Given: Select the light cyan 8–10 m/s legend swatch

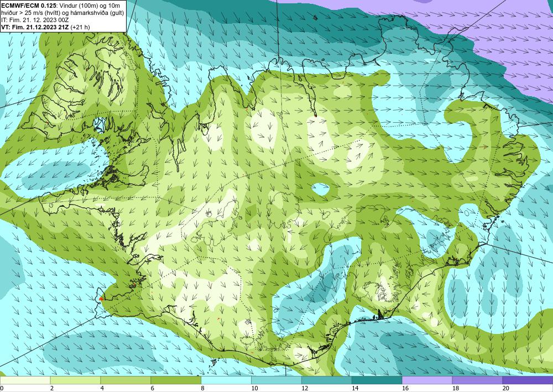Looking at the screenshot, I should coord(226,380).
